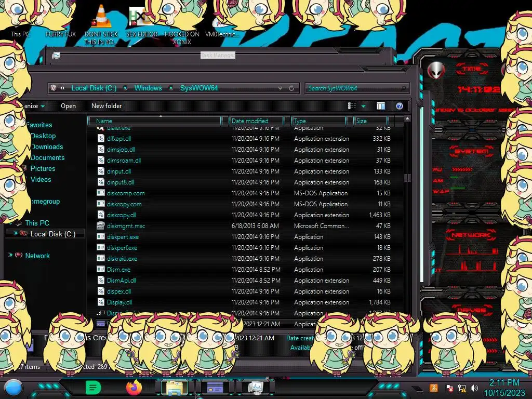Change view layout icon in Explorer
The image size is (532, 399).
pyautogui.click(x=352, y=106)
